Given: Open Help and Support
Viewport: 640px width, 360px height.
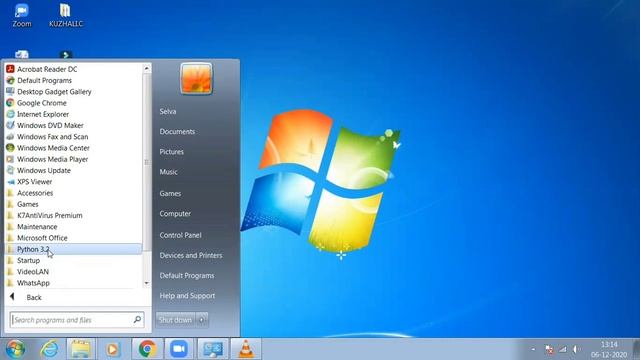Looking at the screenshot, I should pos(187,296).
